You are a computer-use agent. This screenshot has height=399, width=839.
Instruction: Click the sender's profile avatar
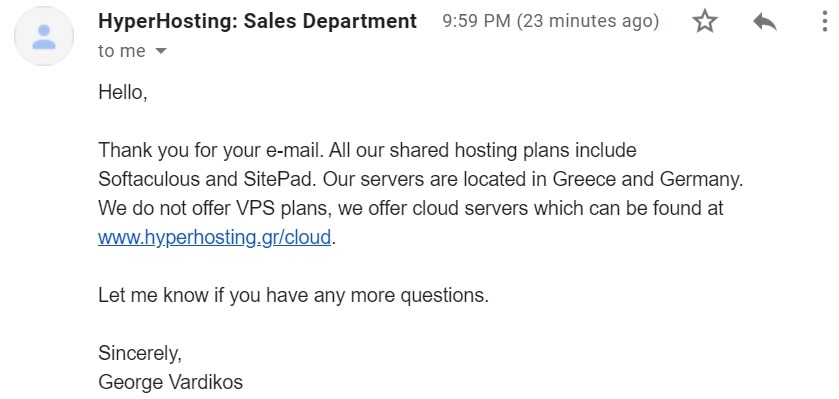click(44, 36)
